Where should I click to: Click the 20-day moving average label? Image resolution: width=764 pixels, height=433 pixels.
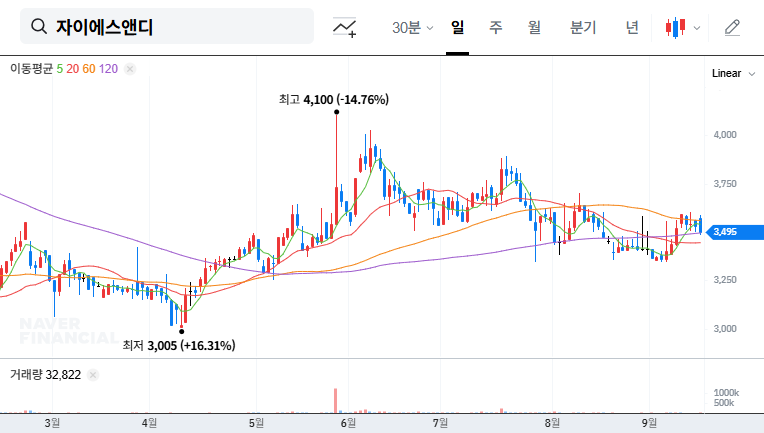click(73, 69)
